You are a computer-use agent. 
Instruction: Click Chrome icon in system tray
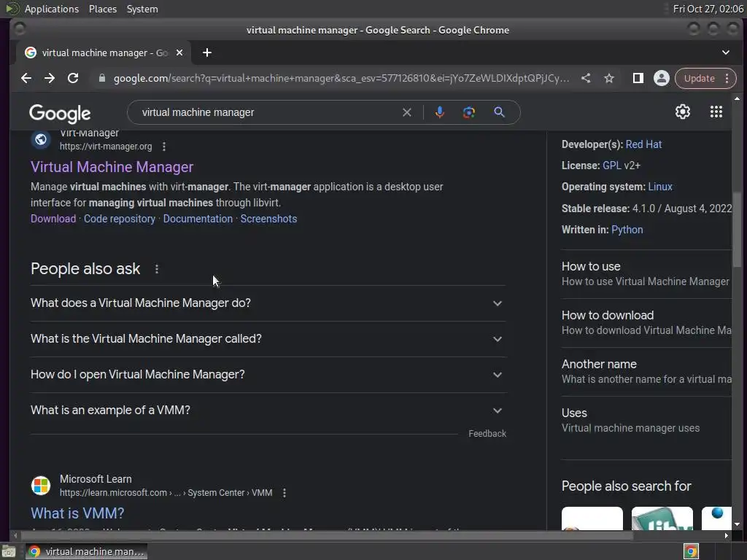pos(691,551)
